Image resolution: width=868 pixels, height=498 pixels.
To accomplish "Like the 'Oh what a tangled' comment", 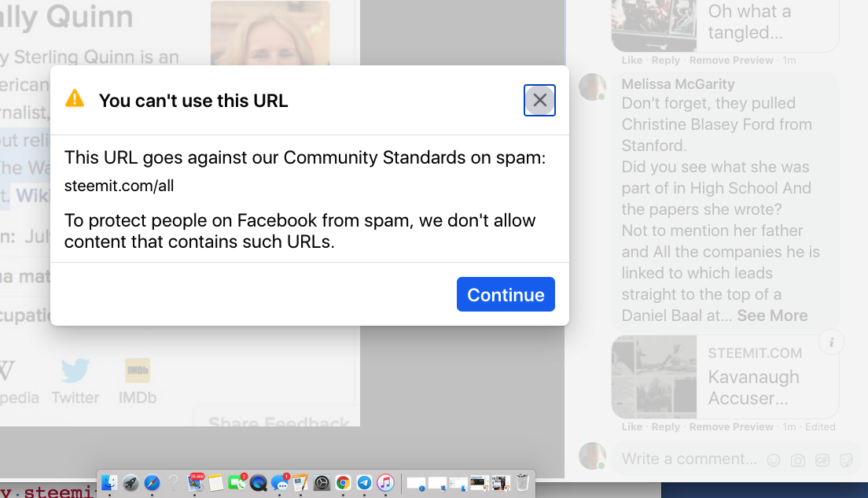I will [x=631, y=60].
